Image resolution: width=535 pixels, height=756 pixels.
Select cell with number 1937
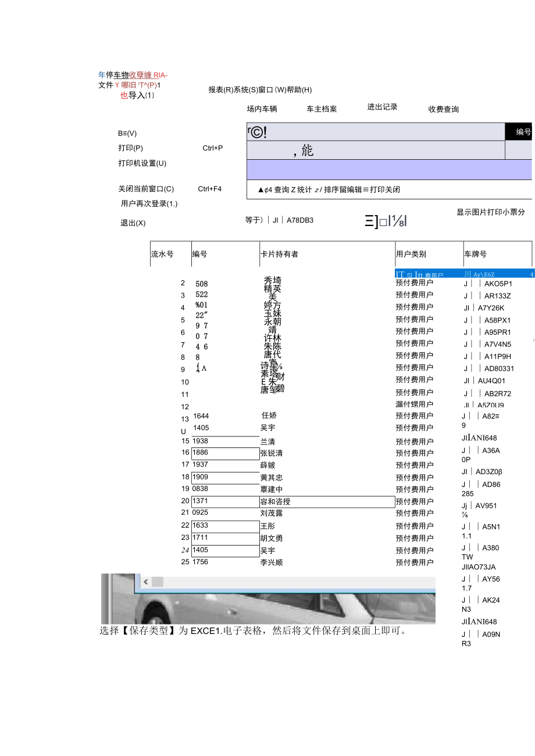200,465
